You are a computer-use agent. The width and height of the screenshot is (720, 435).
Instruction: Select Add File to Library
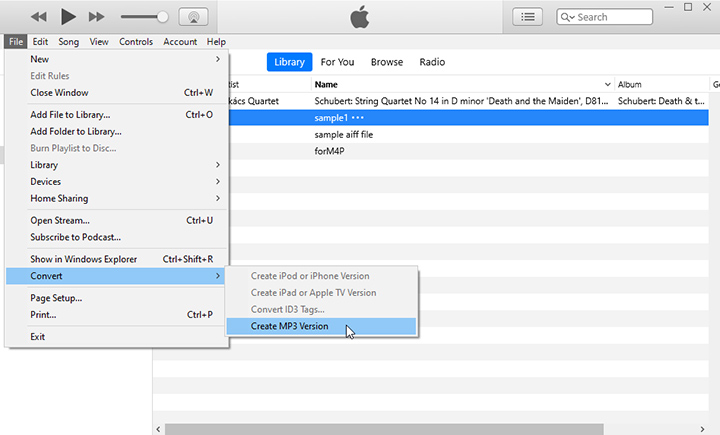pyautogui.click(x=117, y=115)
